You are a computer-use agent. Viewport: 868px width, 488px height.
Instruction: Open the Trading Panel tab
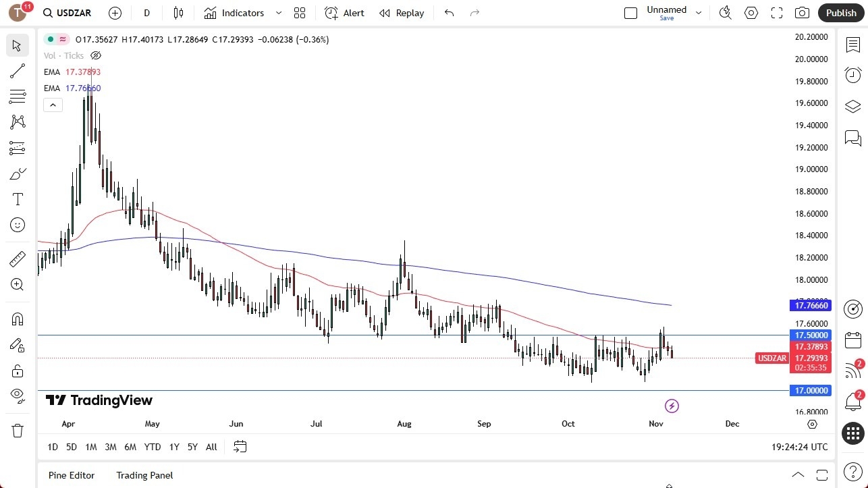point(144,475)
